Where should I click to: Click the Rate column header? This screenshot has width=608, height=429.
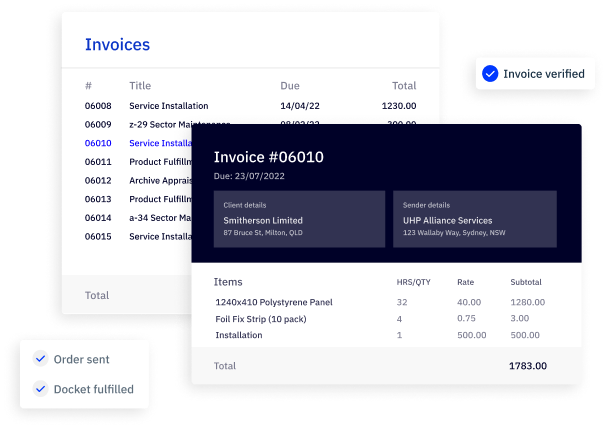(x=465, y=282)
